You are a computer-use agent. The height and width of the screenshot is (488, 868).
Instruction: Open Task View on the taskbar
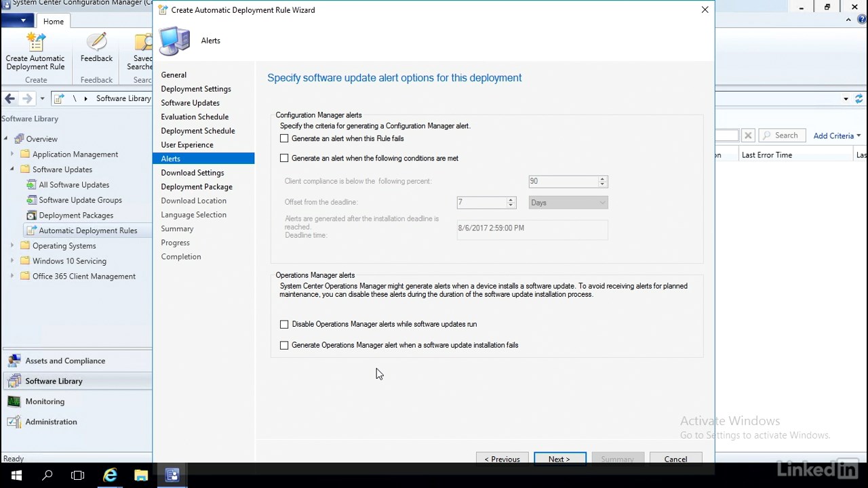pos(78,475)
